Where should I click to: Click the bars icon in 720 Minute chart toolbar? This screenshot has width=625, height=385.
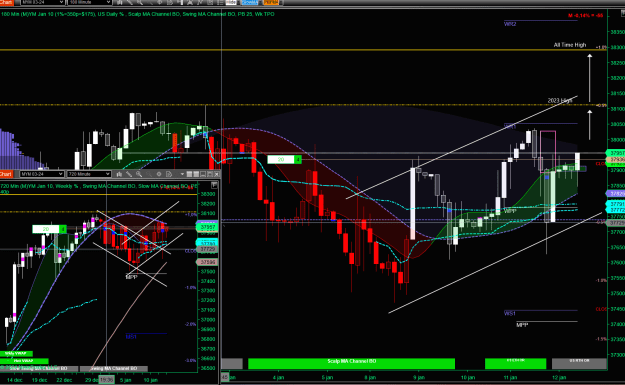119,174
